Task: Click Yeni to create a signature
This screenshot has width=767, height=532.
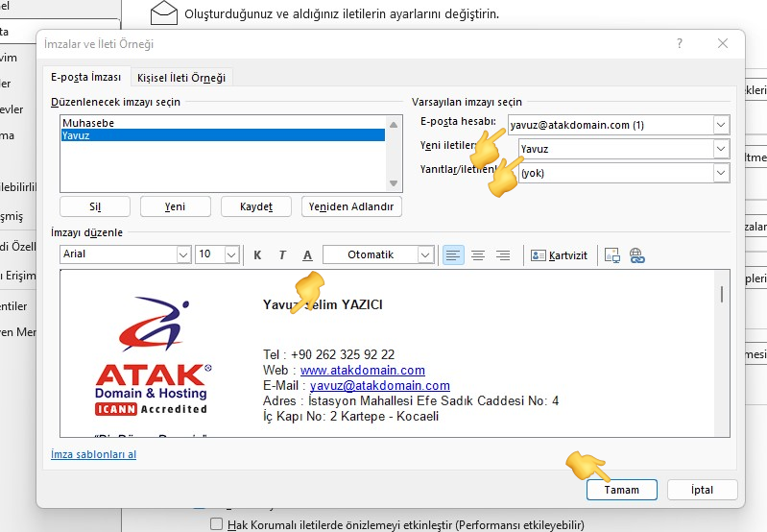Action: coord(175,206)
